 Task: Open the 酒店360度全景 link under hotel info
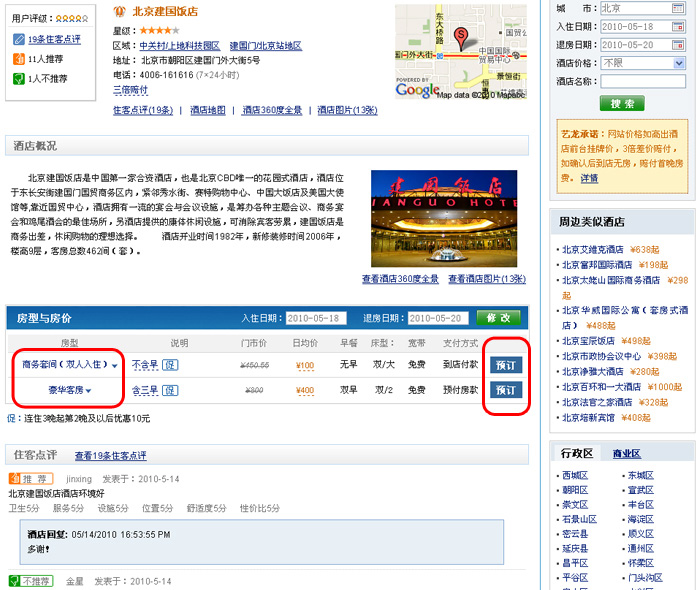point(272,110)
